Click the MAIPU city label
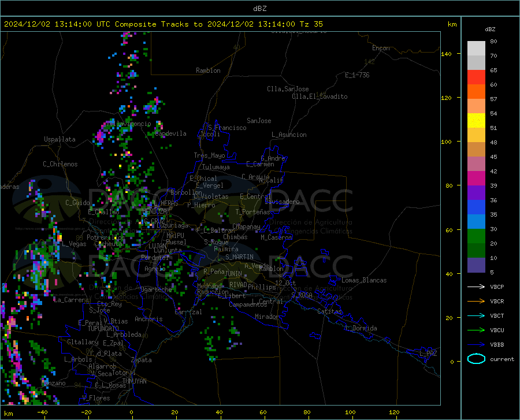 (x=175, y=235)
